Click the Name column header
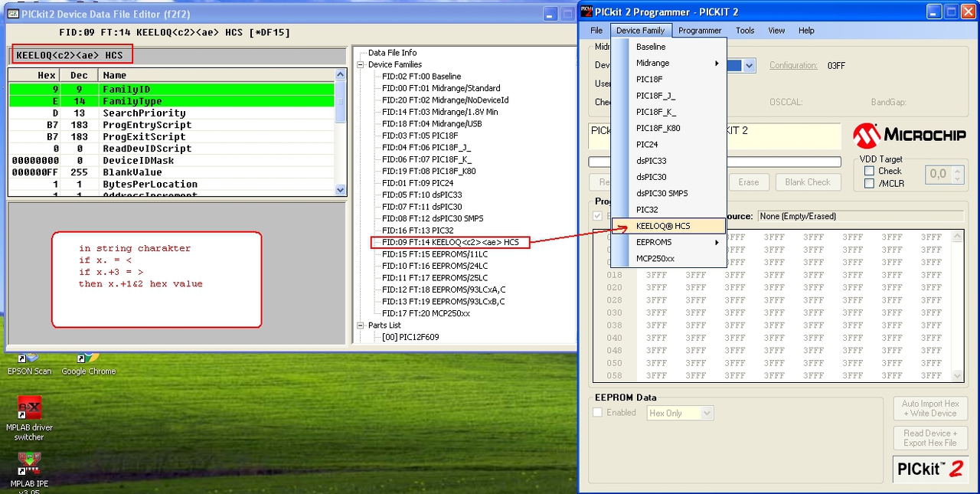Screen dimensions: 980x494 coord(217,75)
